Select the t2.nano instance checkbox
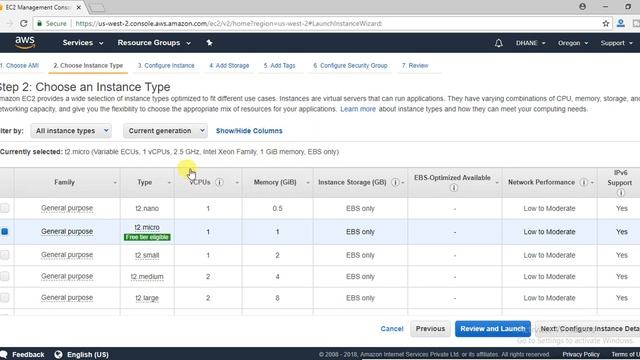 (x=4, y=208)
